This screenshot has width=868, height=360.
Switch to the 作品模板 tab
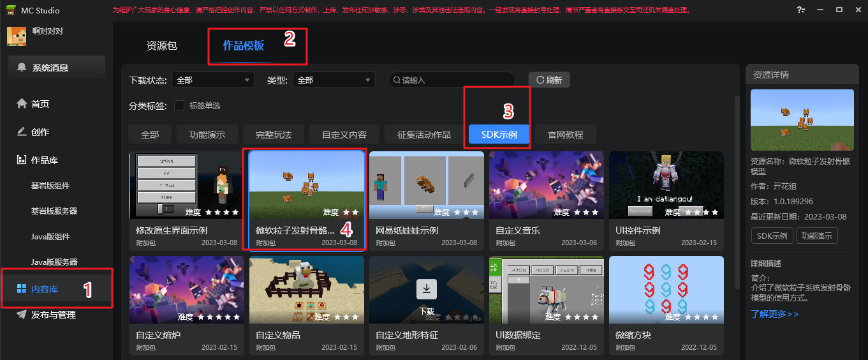243,46
